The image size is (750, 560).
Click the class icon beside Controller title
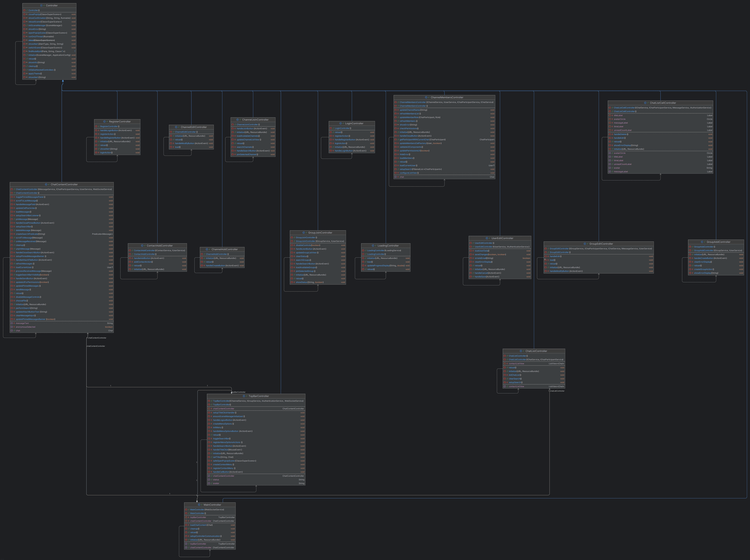[x=41, y=5]
